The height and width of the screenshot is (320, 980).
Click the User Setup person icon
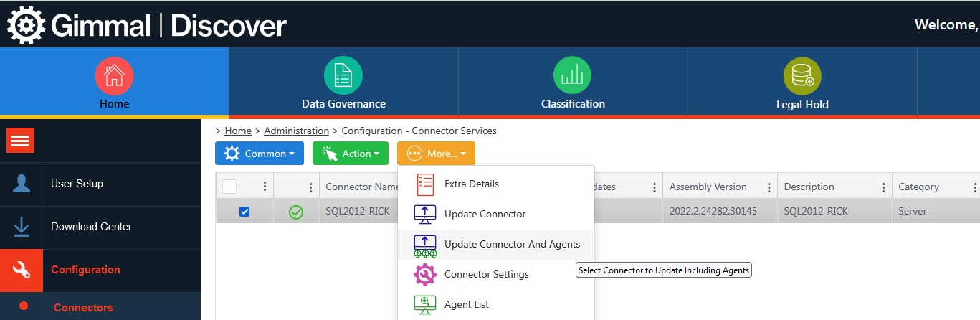(22, 184)
